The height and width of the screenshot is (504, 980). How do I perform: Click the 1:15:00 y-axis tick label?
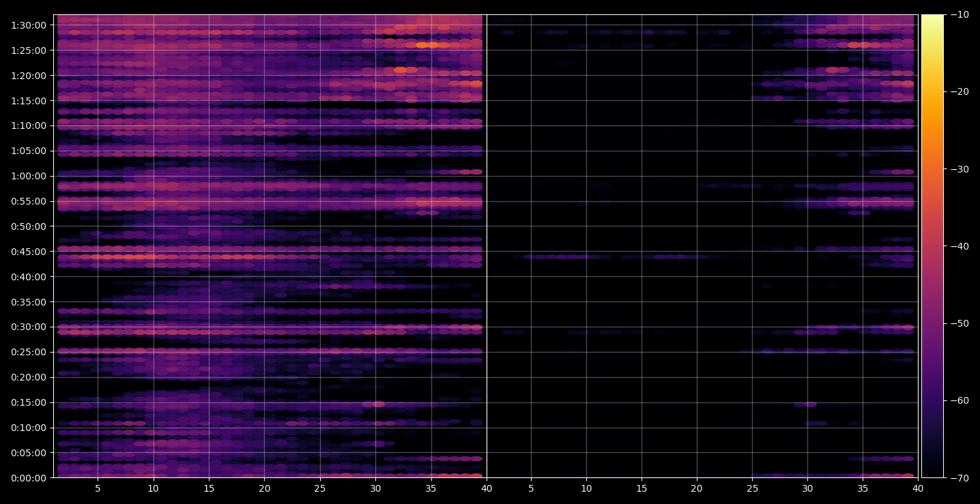click(29, 100)
